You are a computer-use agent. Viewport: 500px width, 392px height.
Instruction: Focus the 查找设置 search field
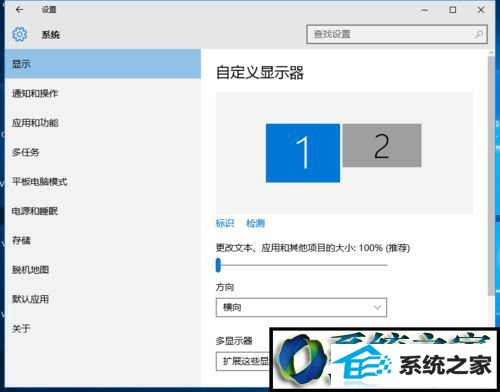pos(397,34)
